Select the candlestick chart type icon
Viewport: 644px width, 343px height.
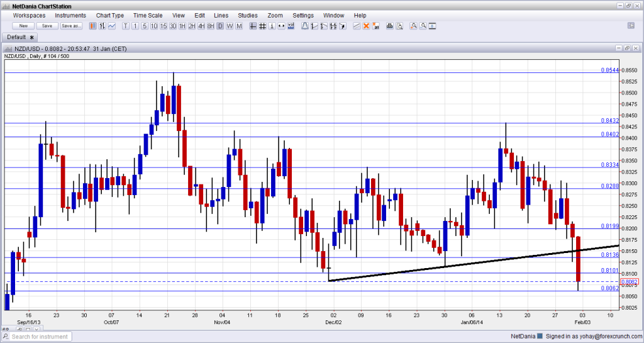93,26
